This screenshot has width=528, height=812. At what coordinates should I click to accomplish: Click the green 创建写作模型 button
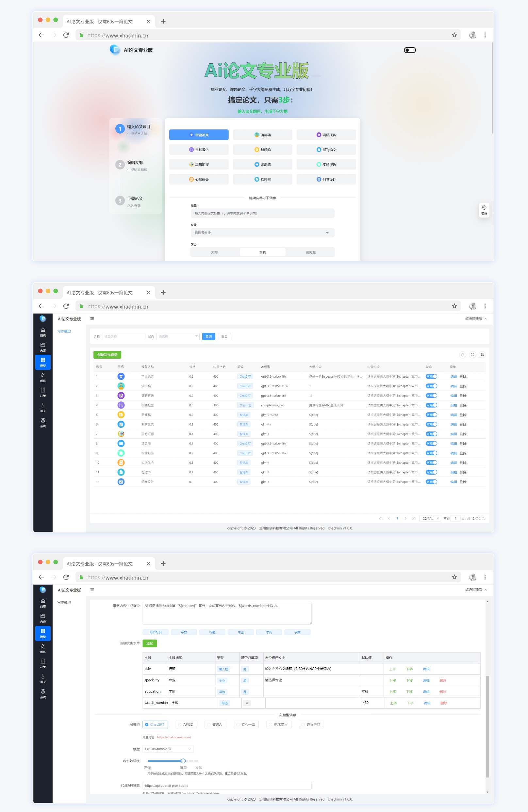pos(107,355)
